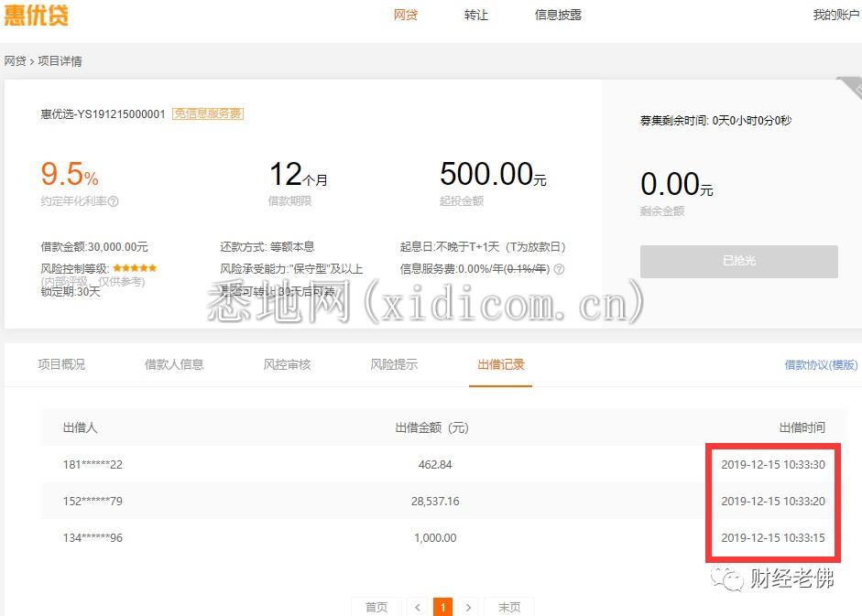
Task: Click lender 134******96
Action: (93, 538)
